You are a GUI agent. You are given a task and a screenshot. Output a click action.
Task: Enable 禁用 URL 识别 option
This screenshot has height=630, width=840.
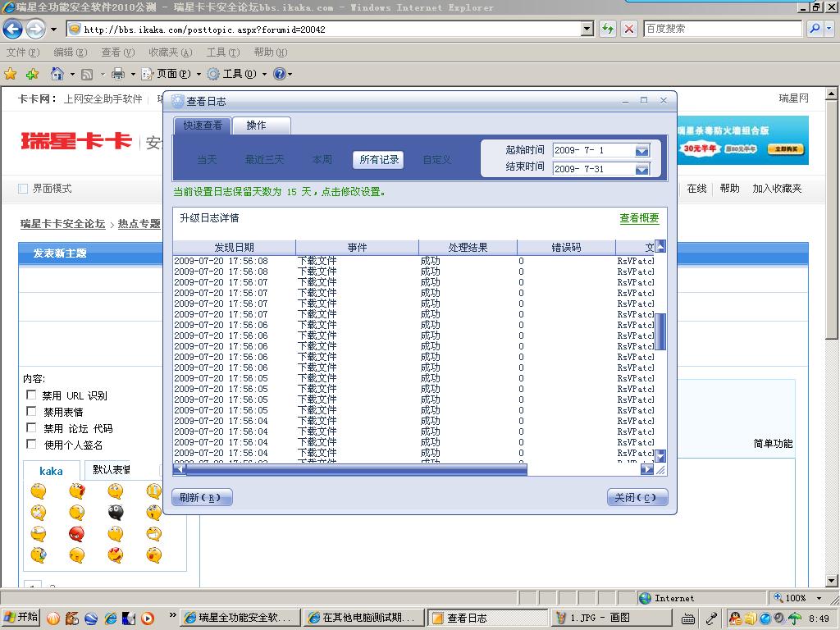tap(31, 395)
